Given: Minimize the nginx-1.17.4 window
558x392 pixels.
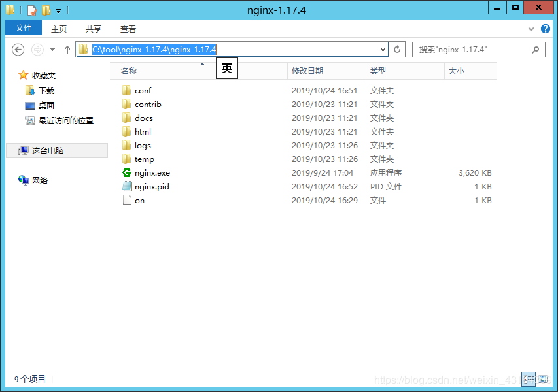Looking at the screenshot, I should (497, 7).
